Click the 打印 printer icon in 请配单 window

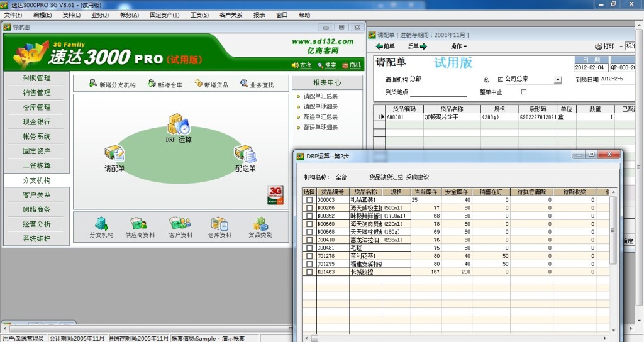(599, 47)
